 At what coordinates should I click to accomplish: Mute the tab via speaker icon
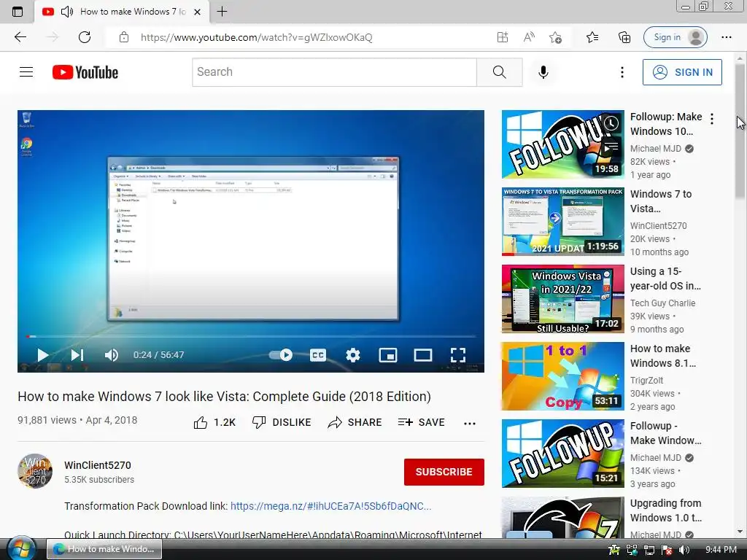click(67, 12)
